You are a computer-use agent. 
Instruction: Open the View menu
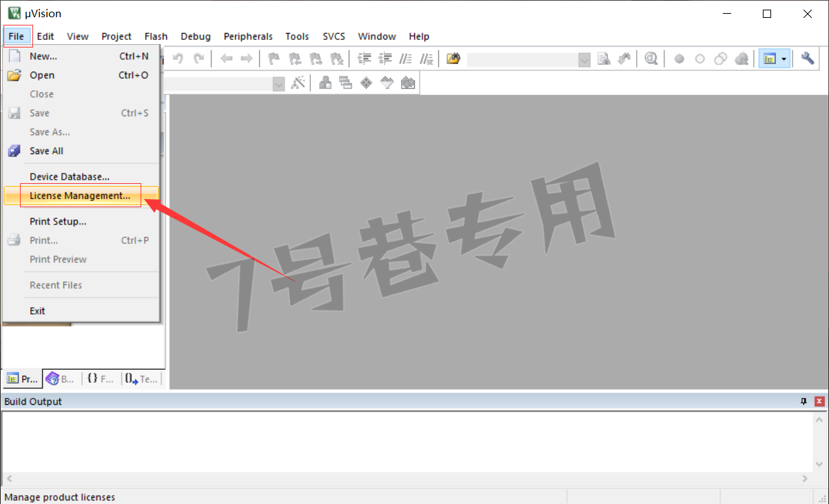point(78,36)
